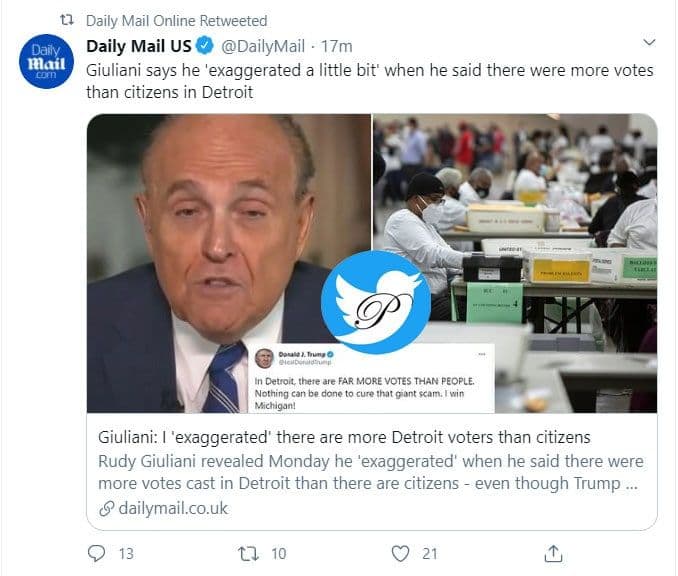Like the tweet with heart icon

[401, 553]
